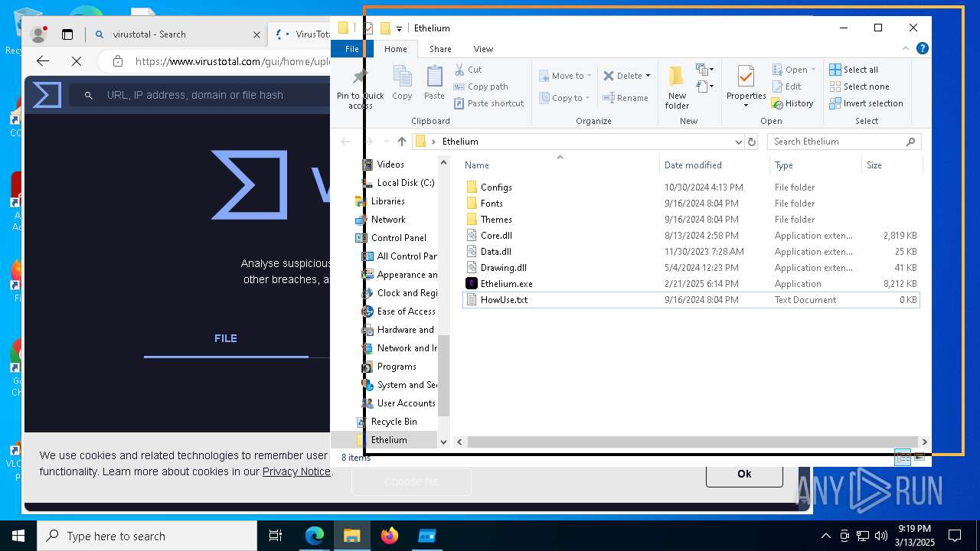Select Data.dll file
The image size is (980, 551).
pos(495,252)
